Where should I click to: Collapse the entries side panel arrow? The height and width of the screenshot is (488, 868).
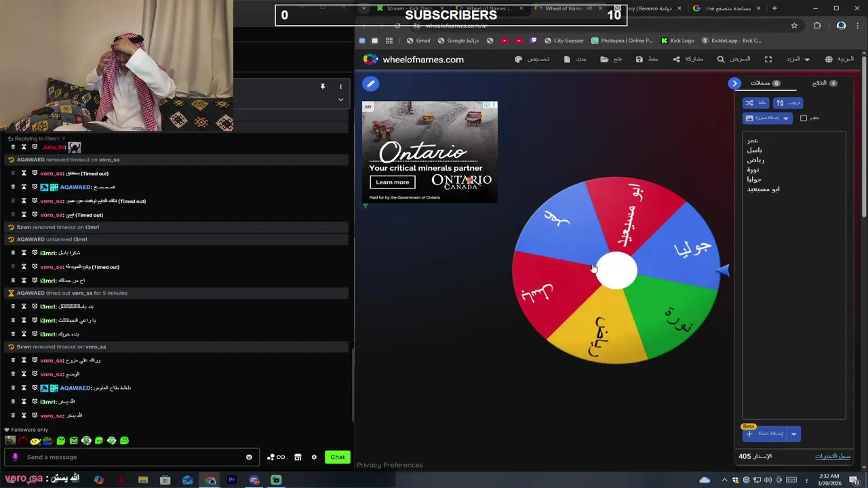[734, 83]
